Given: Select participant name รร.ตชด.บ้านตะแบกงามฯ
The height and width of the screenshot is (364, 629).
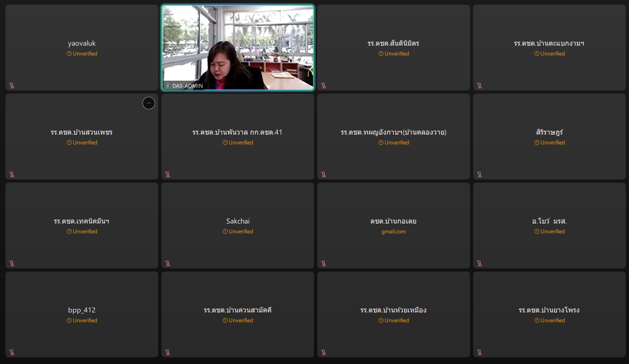Looking at the screenshot, I should pyautogui.click(x=549, y=43).
